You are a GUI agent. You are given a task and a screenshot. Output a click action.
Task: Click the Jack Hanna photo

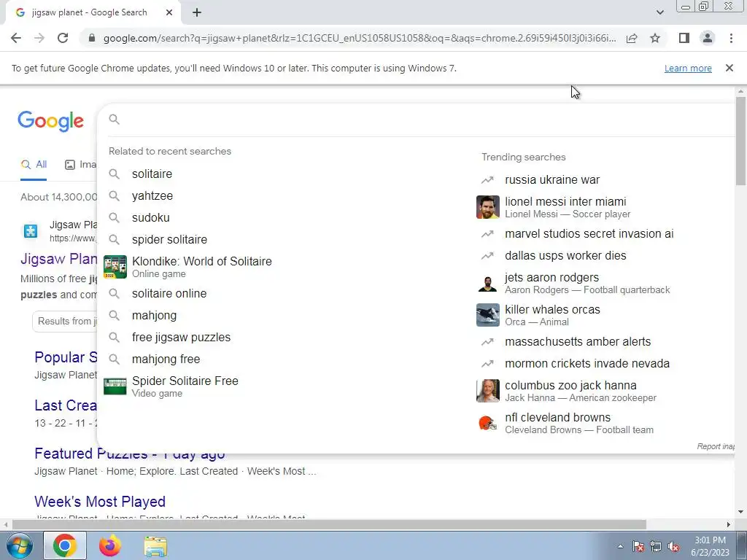point(488,391)
